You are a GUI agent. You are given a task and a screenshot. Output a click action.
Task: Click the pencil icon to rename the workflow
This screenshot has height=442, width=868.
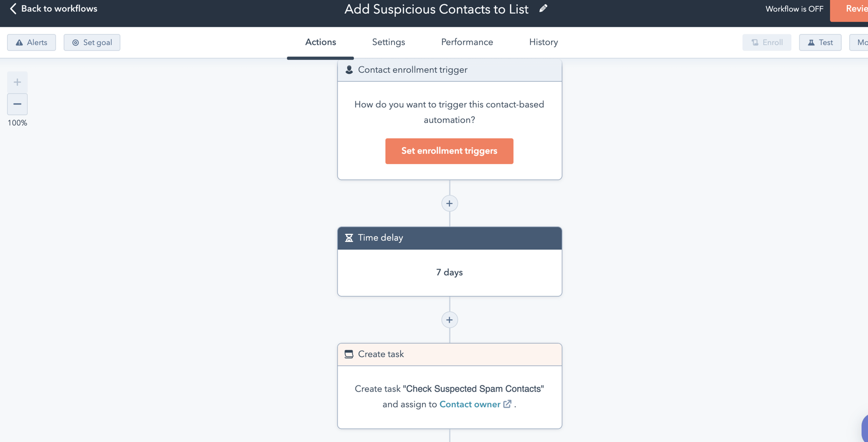pos(544,9)
